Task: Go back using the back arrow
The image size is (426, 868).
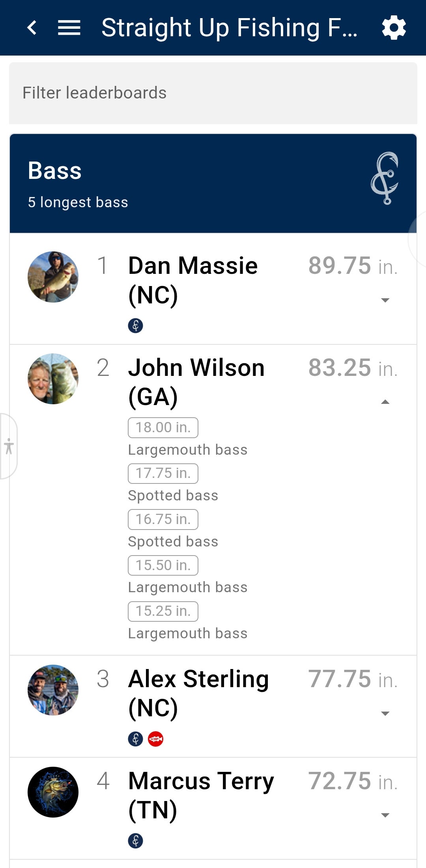Action: coord(32,28)
